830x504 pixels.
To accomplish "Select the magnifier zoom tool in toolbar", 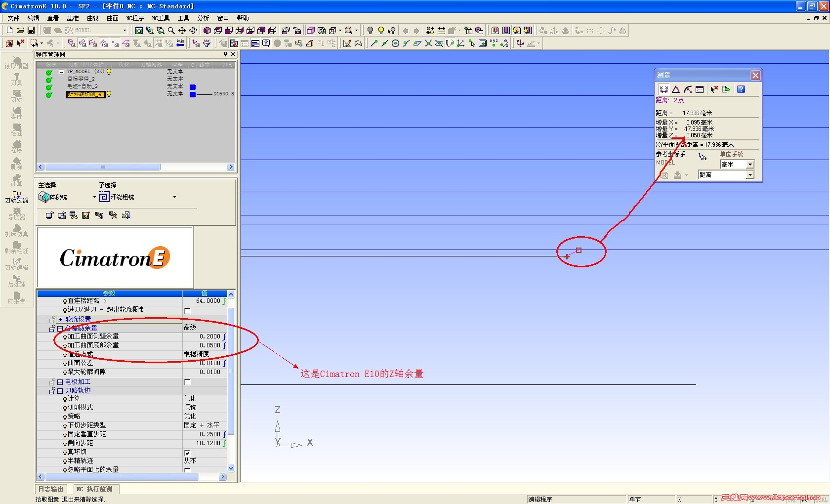I will pyautogui.click(x=171, y=31).
